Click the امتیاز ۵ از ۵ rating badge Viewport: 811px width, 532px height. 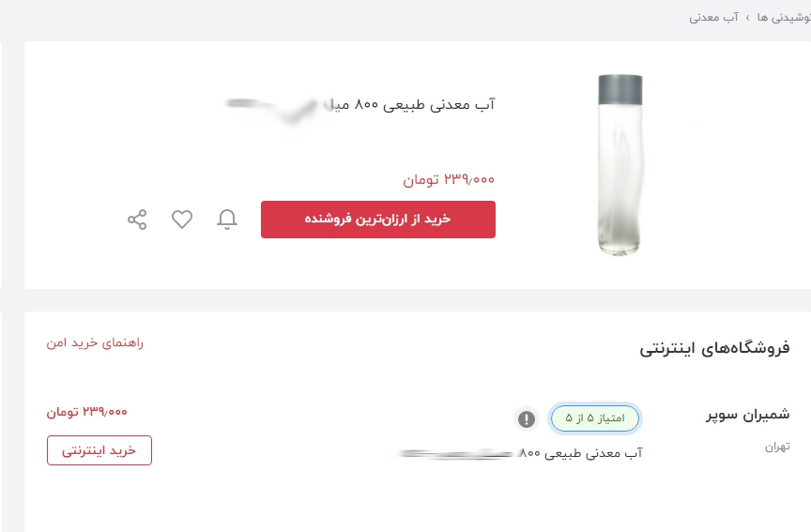click(595, 418)
